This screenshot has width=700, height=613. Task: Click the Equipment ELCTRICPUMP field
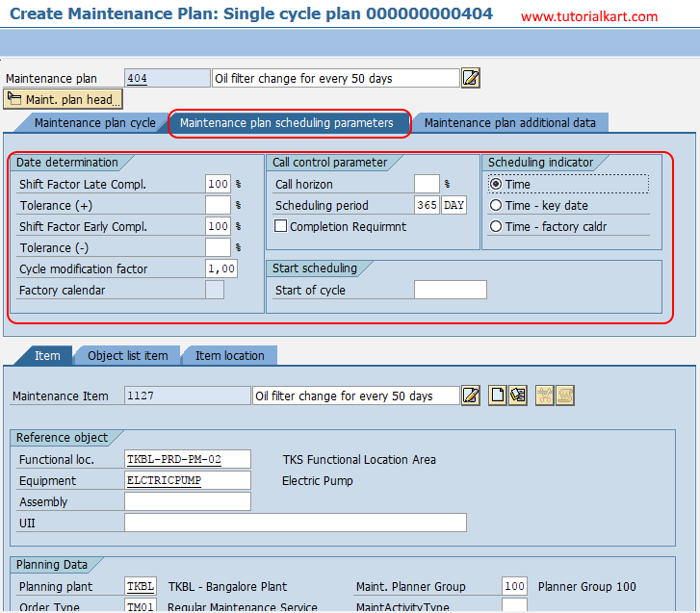(188, 480)
